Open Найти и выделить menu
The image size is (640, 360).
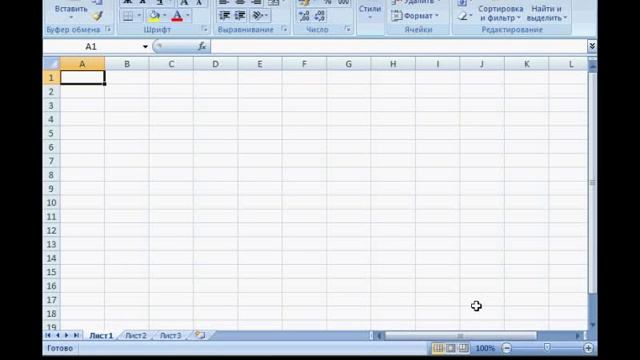point(547,13)
